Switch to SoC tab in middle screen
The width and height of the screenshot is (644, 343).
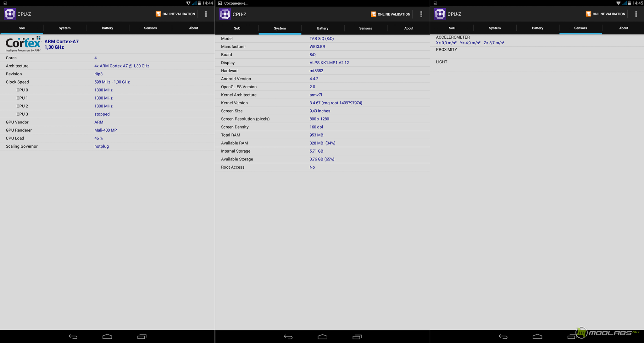(x=237, y=28)
